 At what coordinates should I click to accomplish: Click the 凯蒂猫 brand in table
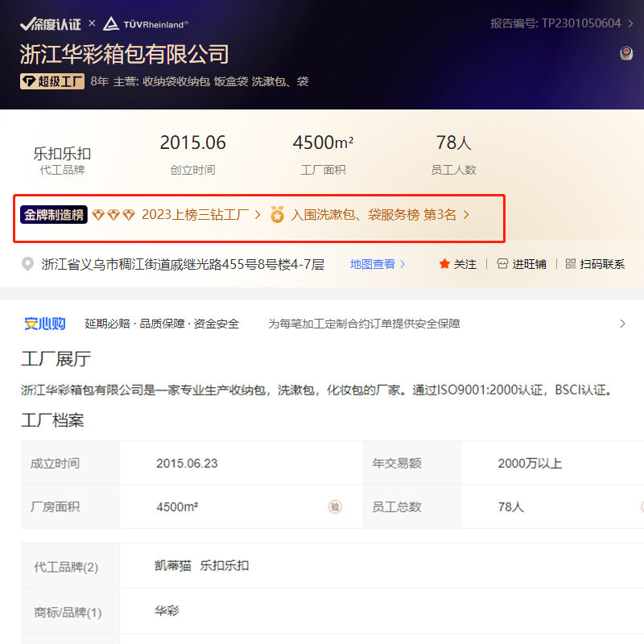click(x=173, y=566)
